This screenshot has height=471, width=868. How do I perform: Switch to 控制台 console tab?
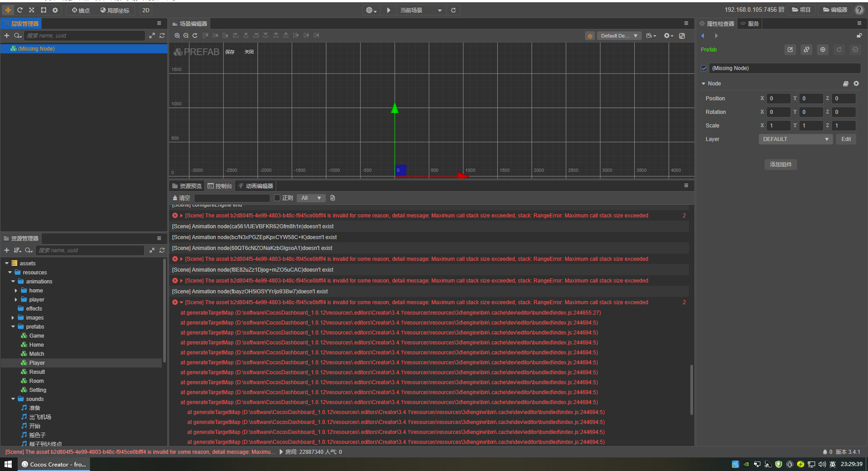pos(220,186)
